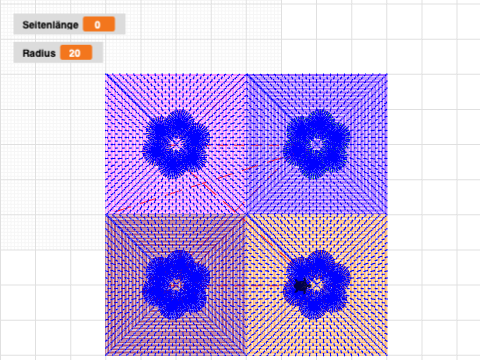Click red line between bottom two flowers

(246, 286)
